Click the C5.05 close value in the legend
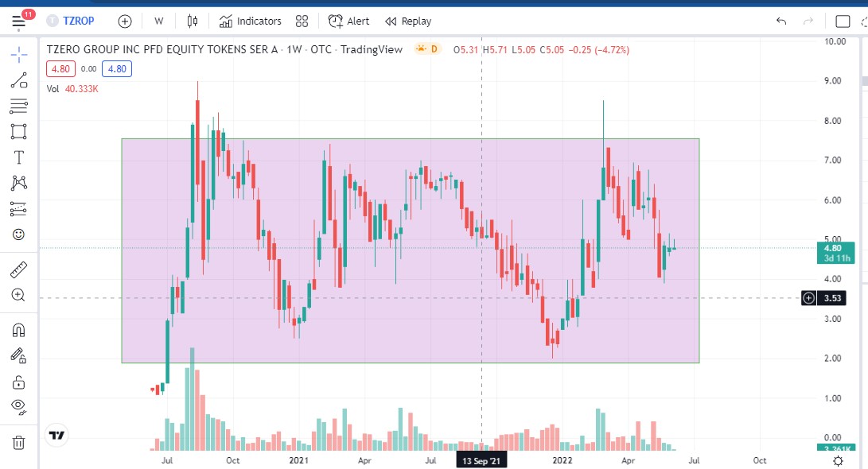The image size is (868, 469). (552, 50)
